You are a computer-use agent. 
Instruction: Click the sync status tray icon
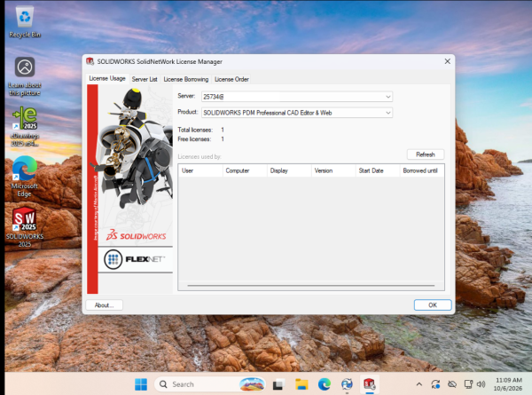click(435, 384)
